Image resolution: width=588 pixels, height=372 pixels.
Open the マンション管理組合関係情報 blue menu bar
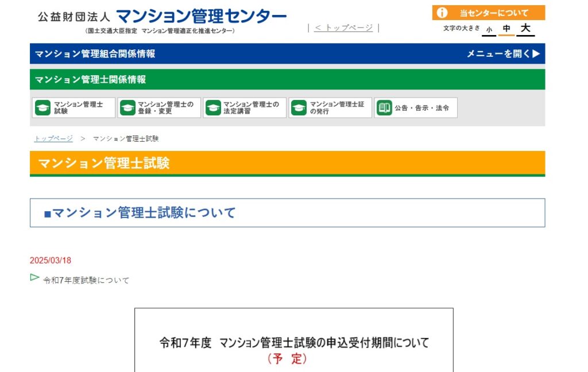[287, 53]
